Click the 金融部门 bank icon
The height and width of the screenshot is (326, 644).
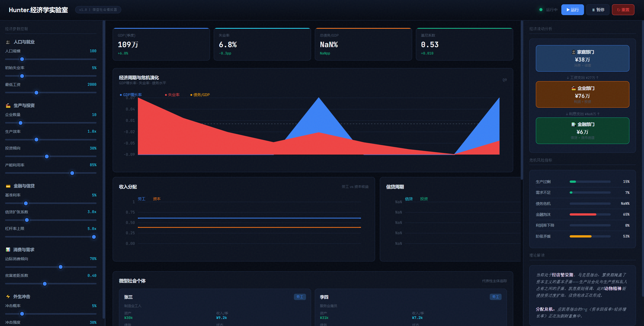click(x=573, y=125)
